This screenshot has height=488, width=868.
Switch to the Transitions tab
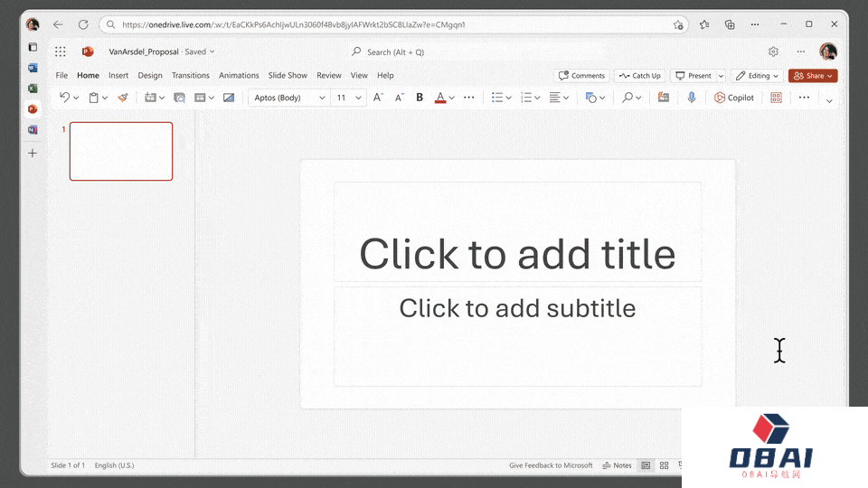point(190,76)
